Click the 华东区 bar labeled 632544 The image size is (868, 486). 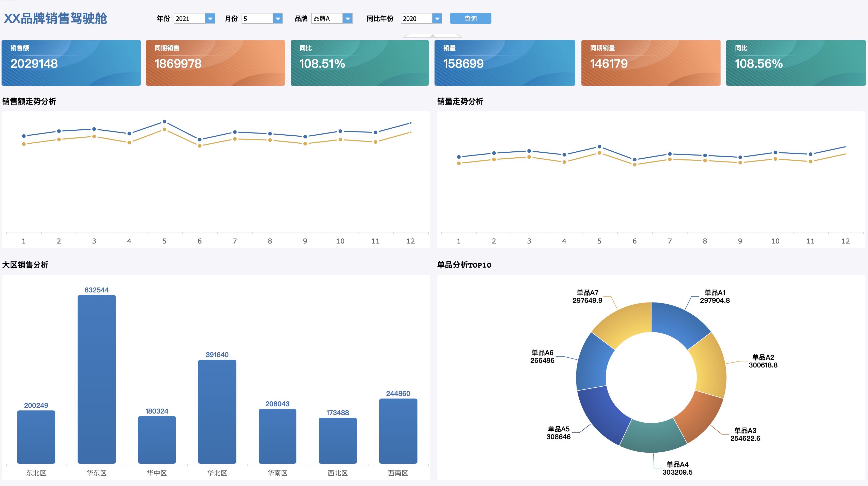pyautogui.click(x=97, y=379)
